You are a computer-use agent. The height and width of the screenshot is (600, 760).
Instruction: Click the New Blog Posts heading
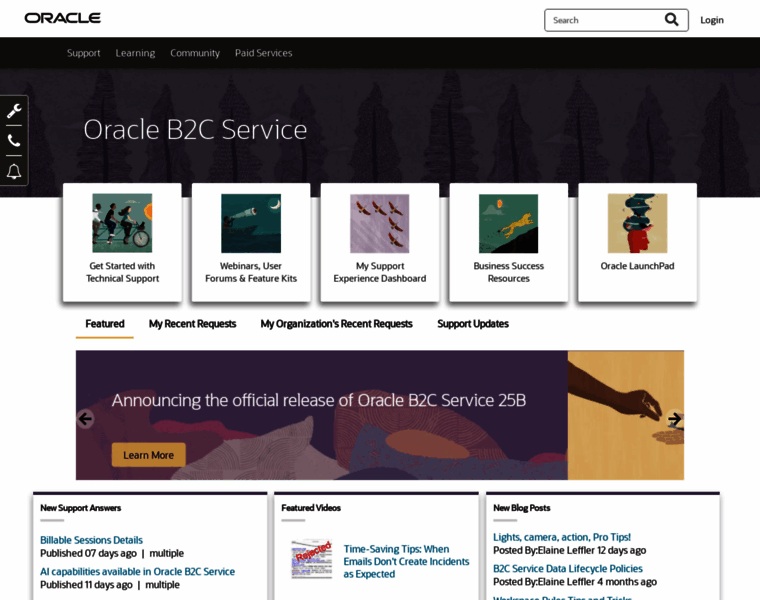(x=522, y=508)
